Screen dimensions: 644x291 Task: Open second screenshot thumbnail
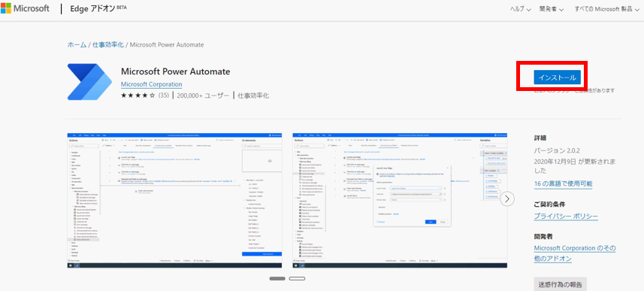(400, 201)
